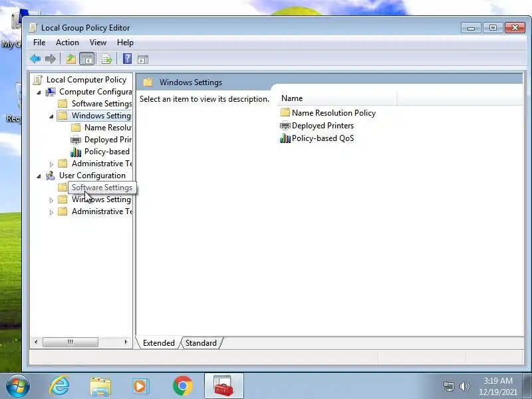Go up one level via toolbar icon
Screen dimensions: 532x399
click(70, 59)
